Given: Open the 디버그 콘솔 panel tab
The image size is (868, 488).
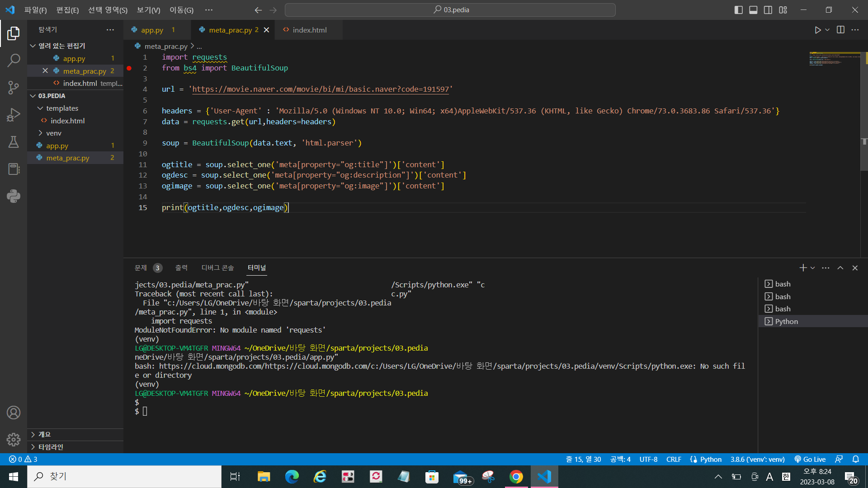Looking at the screenshot, I should pyautogui.click(x=217, y=268).
